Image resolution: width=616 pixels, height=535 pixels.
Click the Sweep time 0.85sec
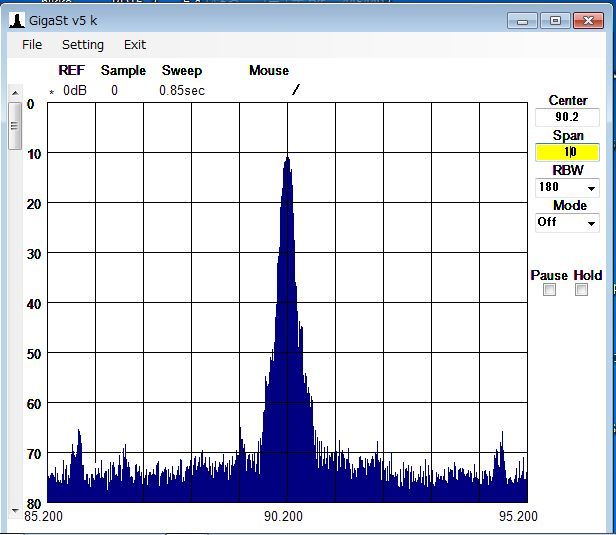(x=182, y=91)
